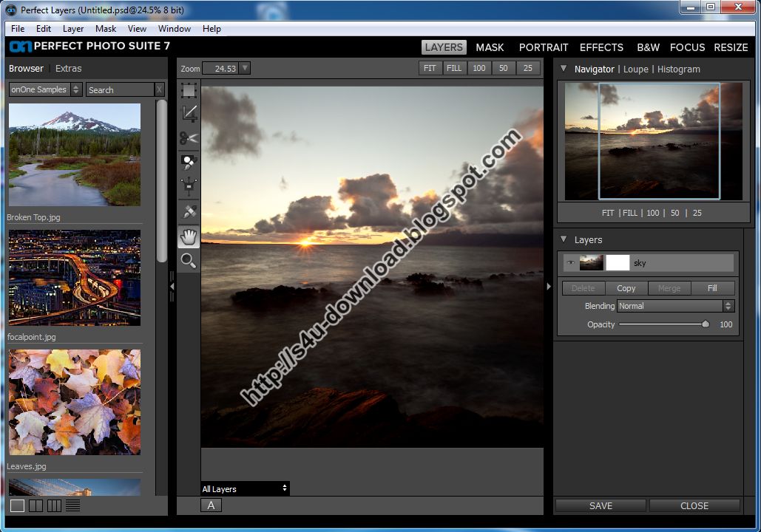Viewport: 761px width, 532px height.
Task: Toggle visibility of the sky layer
Action: point(571,263)
